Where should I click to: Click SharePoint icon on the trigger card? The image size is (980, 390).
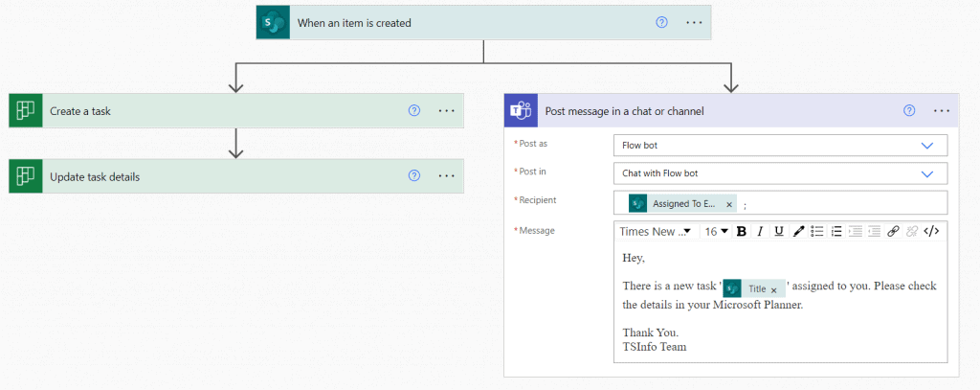273,23
